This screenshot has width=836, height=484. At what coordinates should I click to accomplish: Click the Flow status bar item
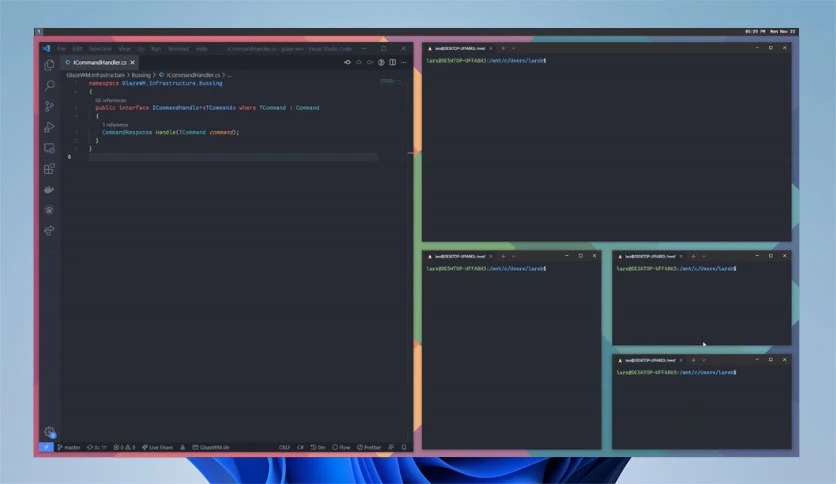point(341,447)
